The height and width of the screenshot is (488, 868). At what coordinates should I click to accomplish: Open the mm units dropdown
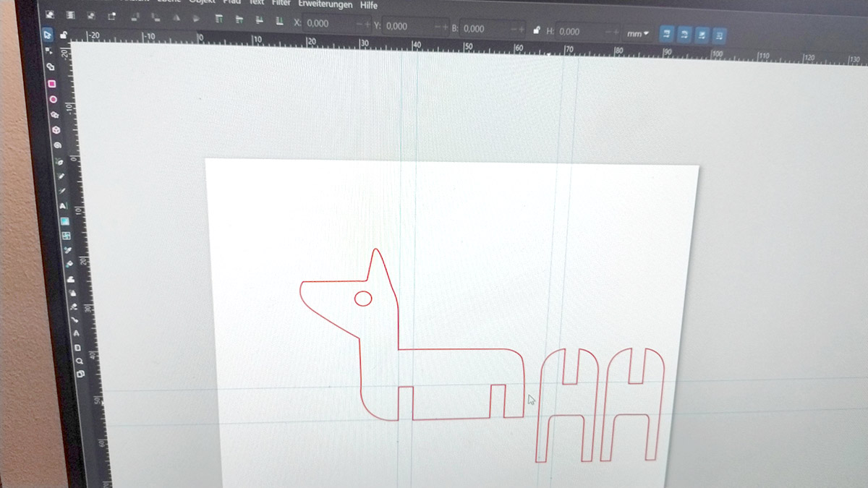pyautogui.click(x=637, y=33)
